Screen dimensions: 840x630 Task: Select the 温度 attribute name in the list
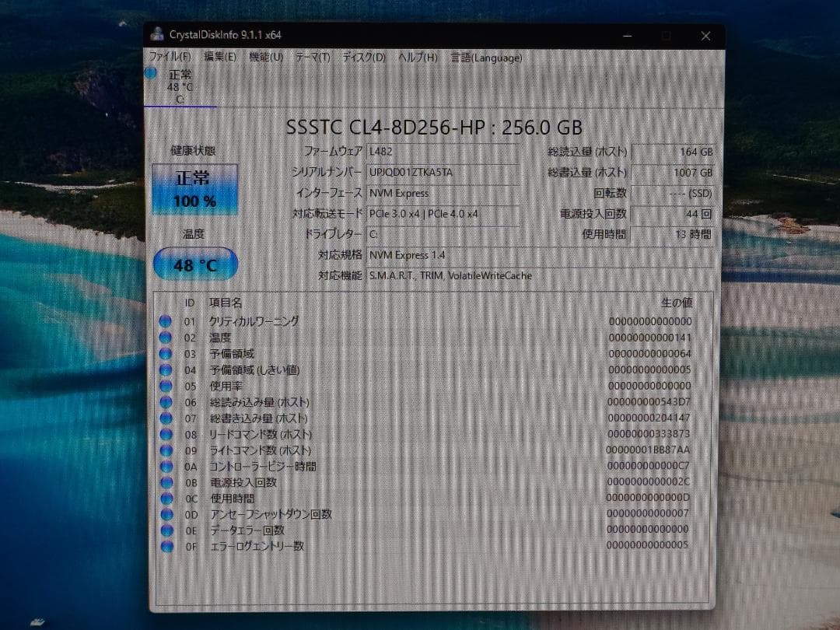click(220, 338)
